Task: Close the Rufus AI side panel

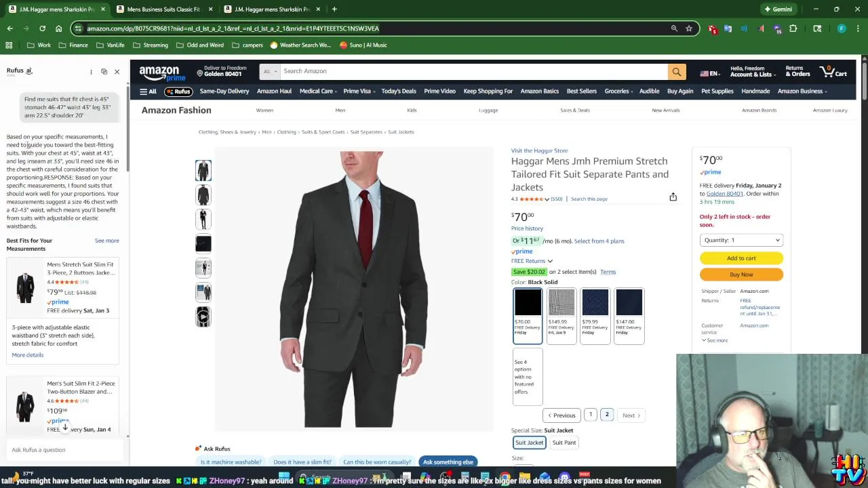Action: [x=117, y=71]
